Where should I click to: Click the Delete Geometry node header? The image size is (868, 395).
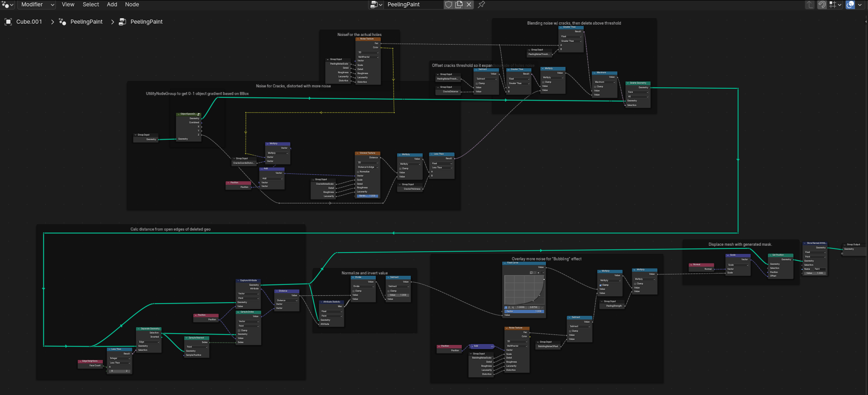point(638,83)
